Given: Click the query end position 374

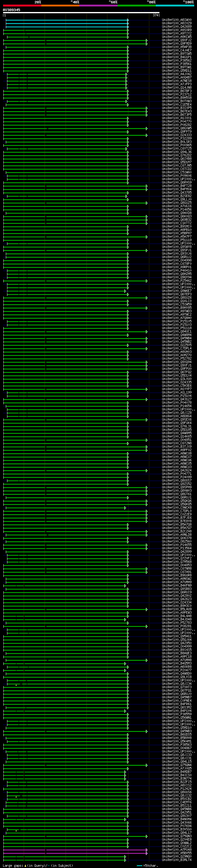Looking at the screenshot, I should (x=155, y=15).
